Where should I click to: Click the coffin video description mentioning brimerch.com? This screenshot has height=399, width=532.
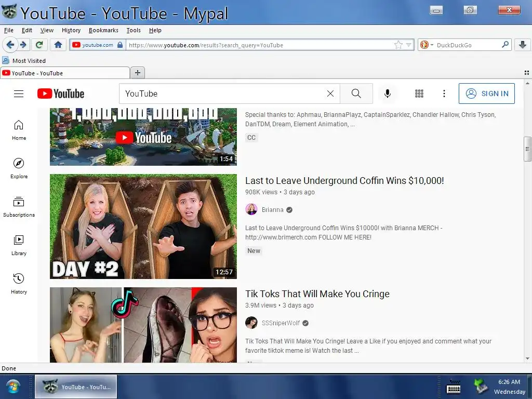point(344,232)
